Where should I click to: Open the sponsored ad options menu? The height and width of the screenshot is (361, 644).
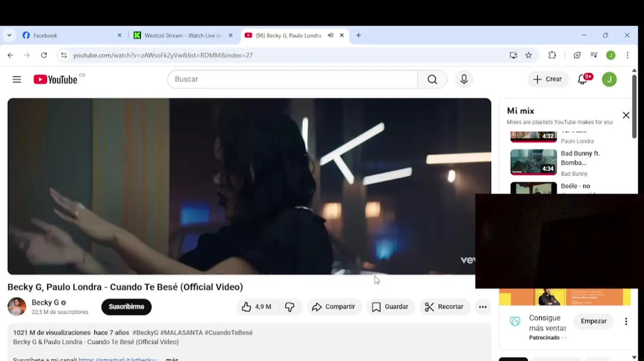coord(626,321)
